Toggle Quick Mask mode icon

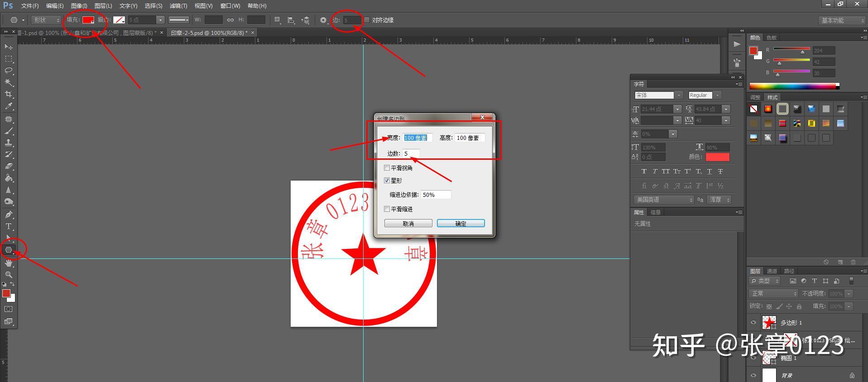9,309
